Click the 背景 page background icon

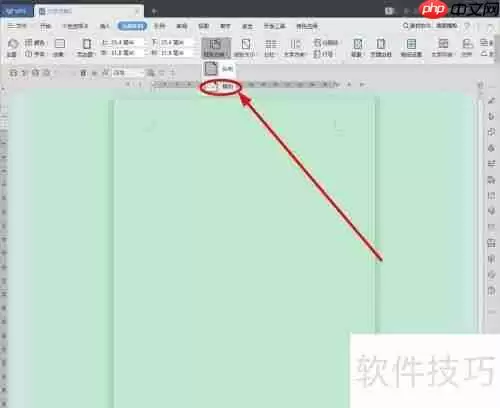point(357,47)
